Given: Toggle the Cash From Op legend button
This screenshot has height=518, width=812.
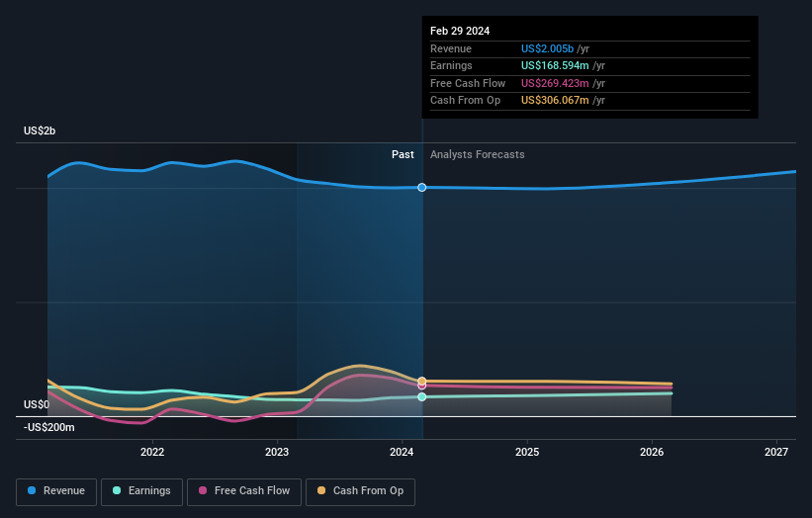Looking at the screenshot, I should pyautogui.click(x=360, y=491).
